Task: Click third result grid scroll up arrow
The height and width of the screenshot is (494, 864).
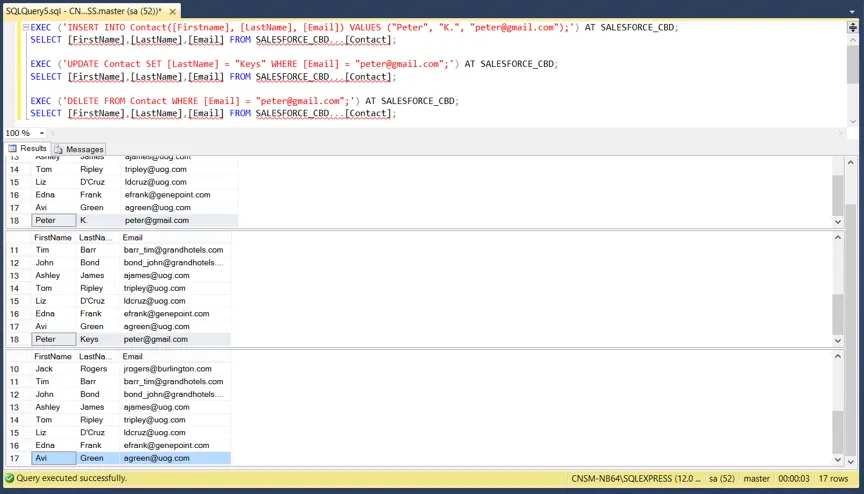Action: 838,356
